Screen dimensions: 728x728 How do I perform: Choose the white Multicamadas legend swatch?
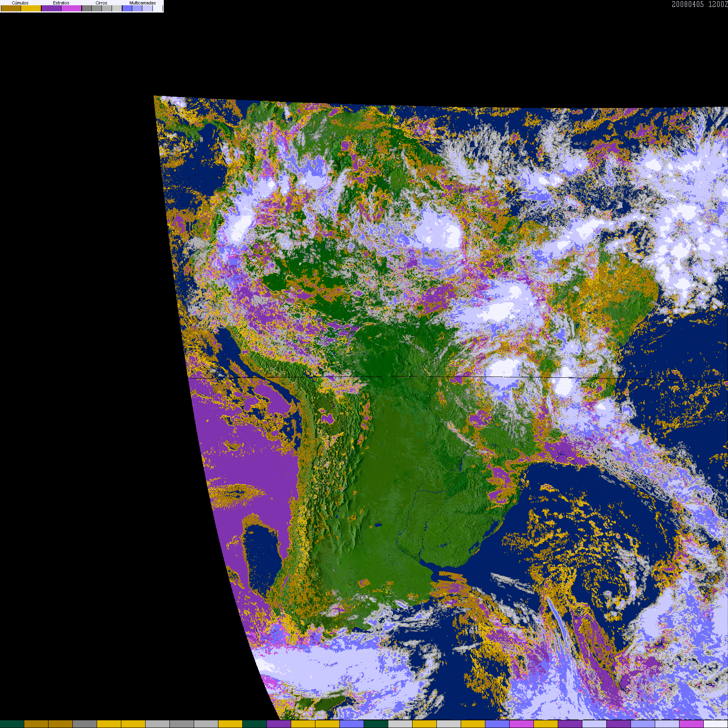pos(157,8)
